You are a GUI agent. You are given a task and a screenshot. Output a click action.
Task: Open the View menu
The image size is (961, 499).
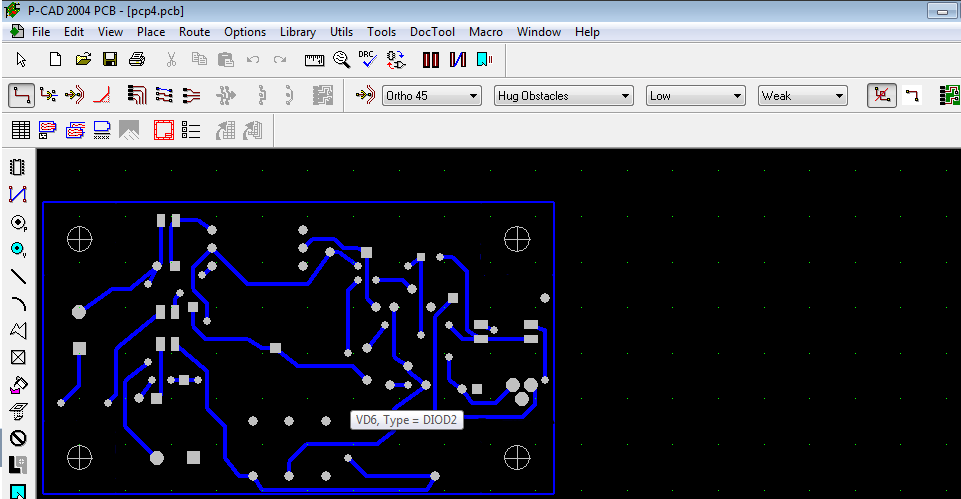click(x=110, y=32)
